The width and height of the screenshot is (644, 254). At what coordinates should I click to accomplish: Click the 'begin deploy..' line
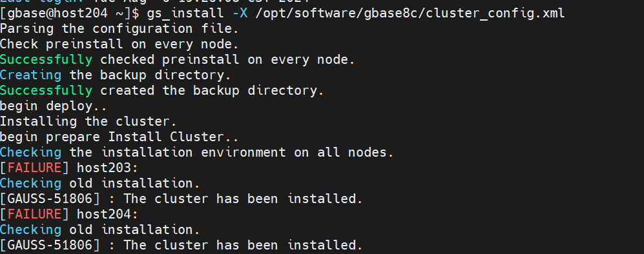click(x=54, y=106)
